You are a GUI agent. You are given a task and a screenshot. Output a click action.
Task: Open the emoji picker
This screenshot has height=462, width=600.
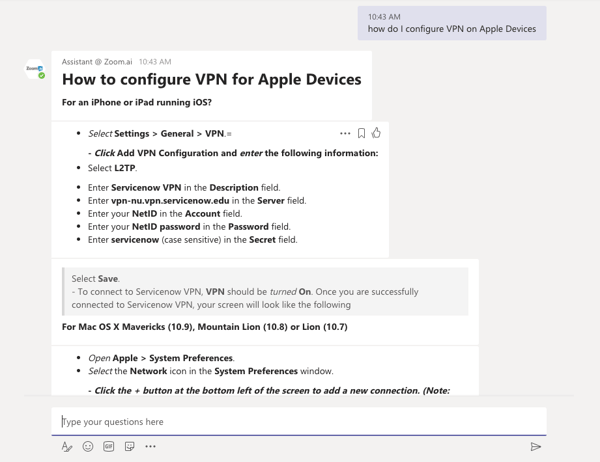(x=88, y=446)
